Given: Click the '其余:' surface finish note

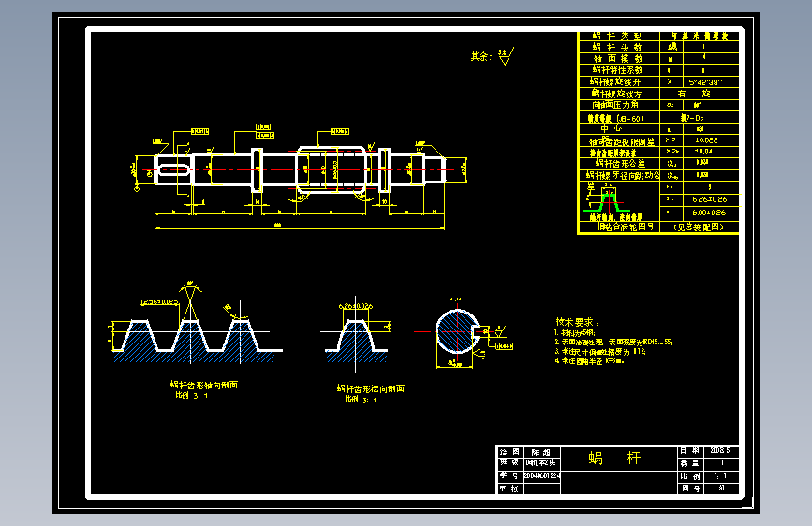Looking at the screenshot, I should 480,56.
